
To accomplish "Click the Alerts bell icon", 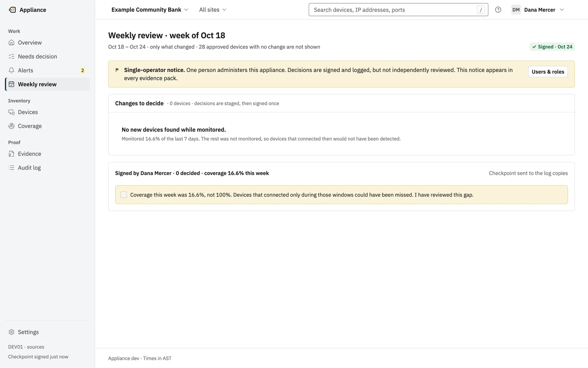I will coord(11,70).
